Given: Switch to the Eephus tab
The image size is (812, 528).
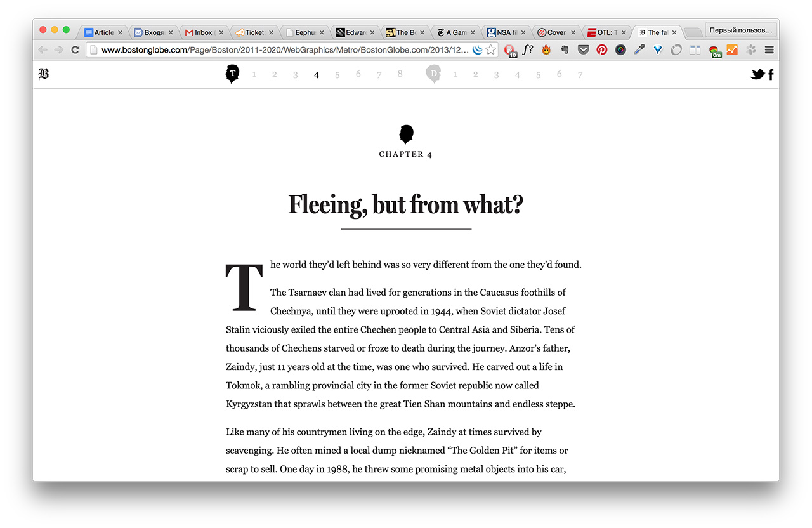Looking at the screenshot, I should 303,32.
